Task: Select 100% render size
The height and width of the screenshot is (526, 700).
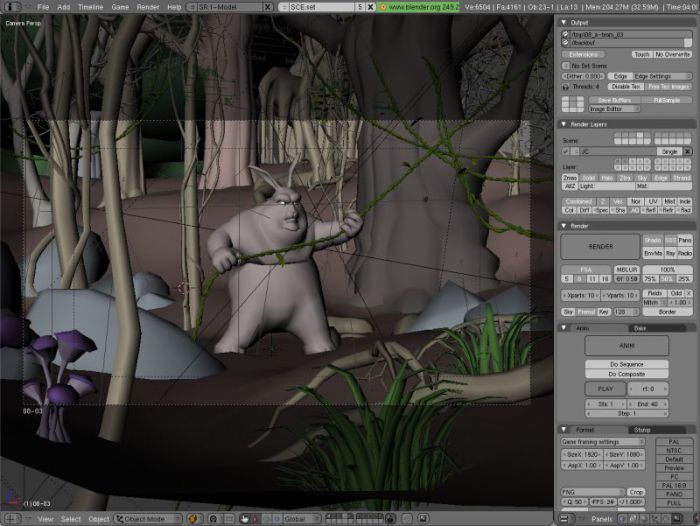Action: [667, 270]
